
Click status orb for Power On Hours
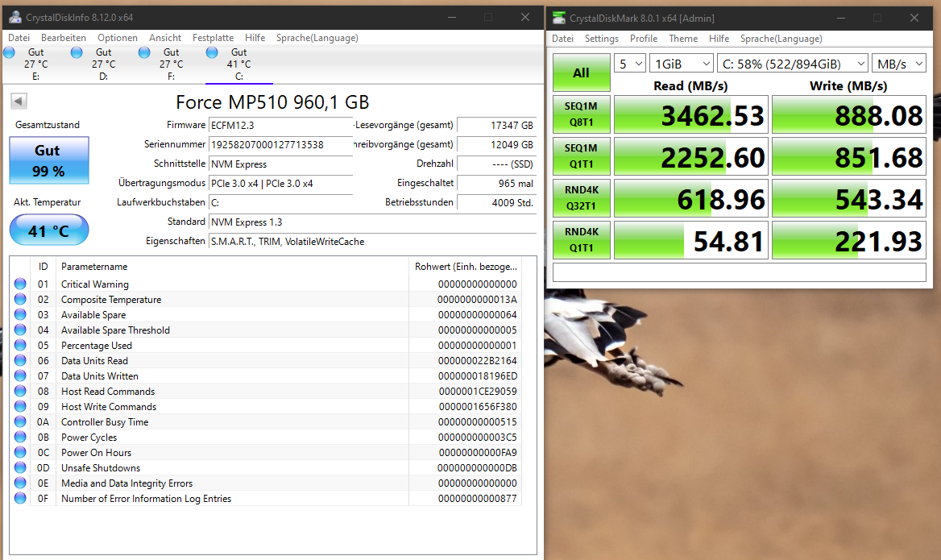(20, 452)
